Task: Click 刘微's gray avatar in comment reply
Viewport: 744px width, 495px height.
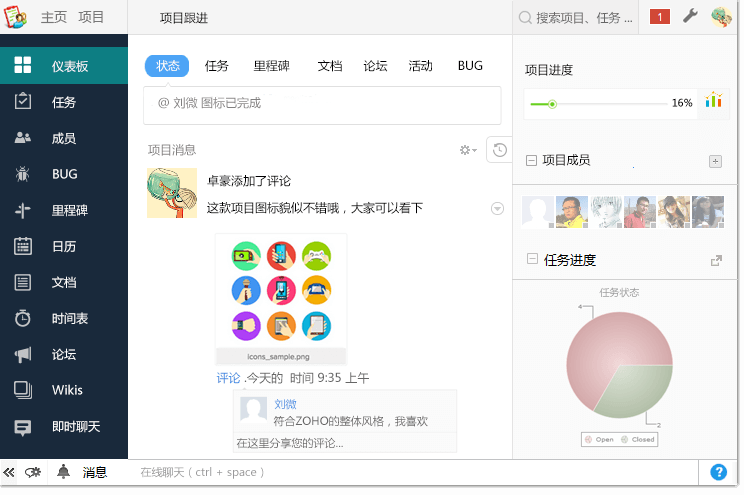Action: tap(253, 410)
